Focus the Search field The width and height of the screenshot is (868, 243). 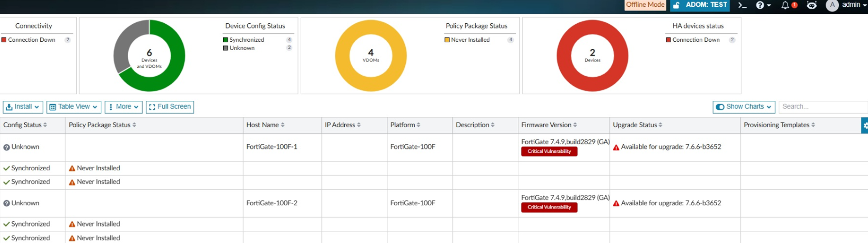(x=823, y=107)
